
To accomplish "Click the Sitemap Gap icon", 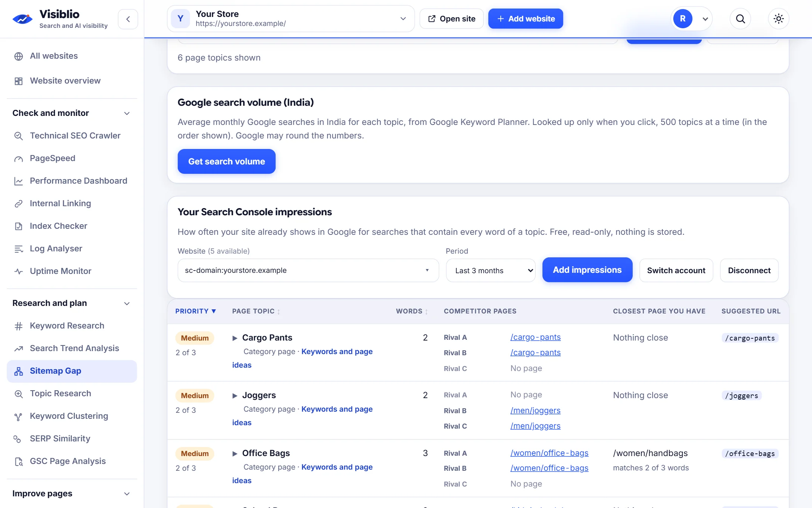I will 18,371.
